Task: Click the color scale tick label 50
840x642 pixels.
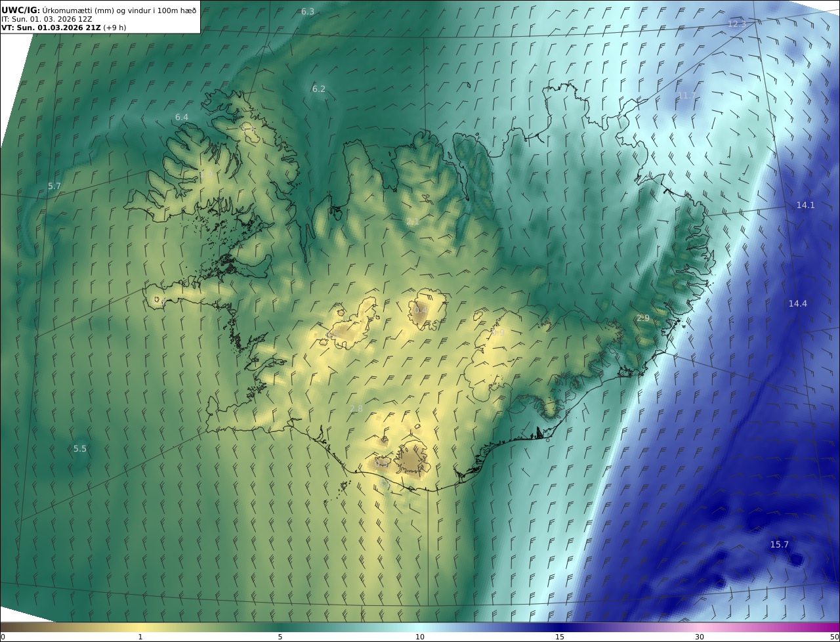Action: (x=835, y=637)
